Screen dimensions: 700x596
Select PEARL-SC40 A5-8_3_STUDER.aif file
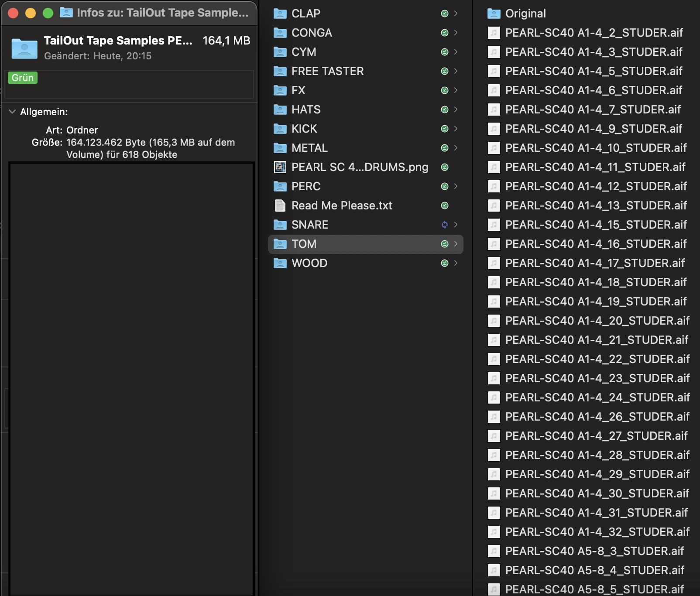[594, 551]
